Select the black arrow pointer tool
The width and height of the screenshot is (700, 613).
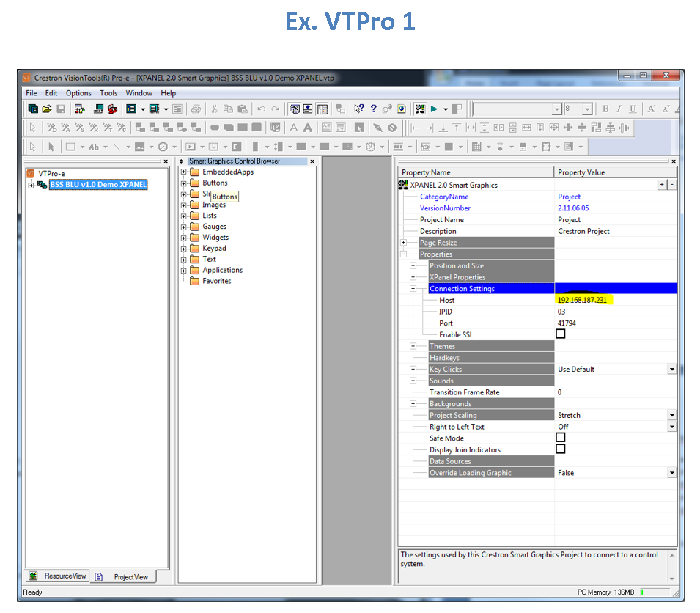51,147
